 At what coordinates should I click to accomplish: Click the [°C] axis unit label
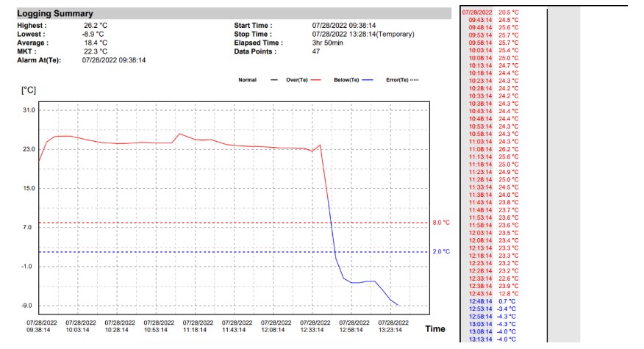29,90
